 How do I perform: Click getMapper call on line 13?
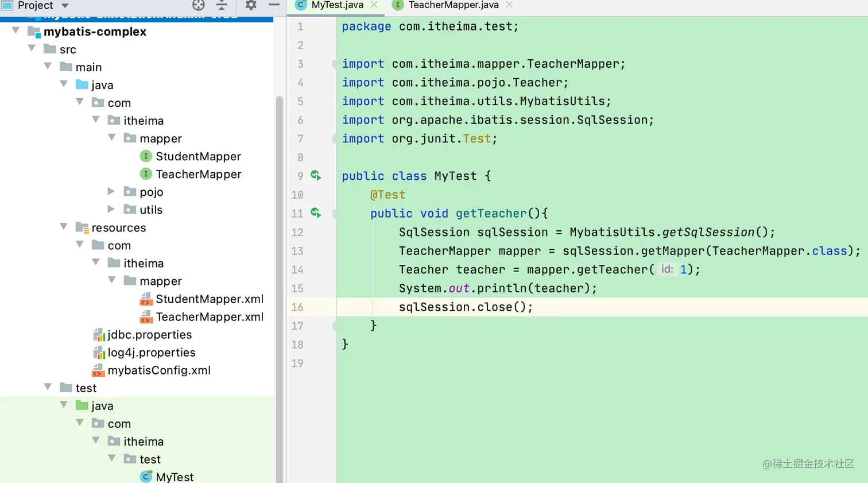tap(673, 251)
